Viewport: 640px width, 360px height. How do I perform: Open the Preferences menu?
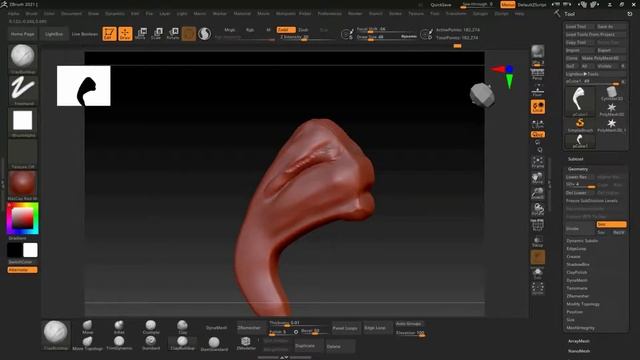[329, 13]
